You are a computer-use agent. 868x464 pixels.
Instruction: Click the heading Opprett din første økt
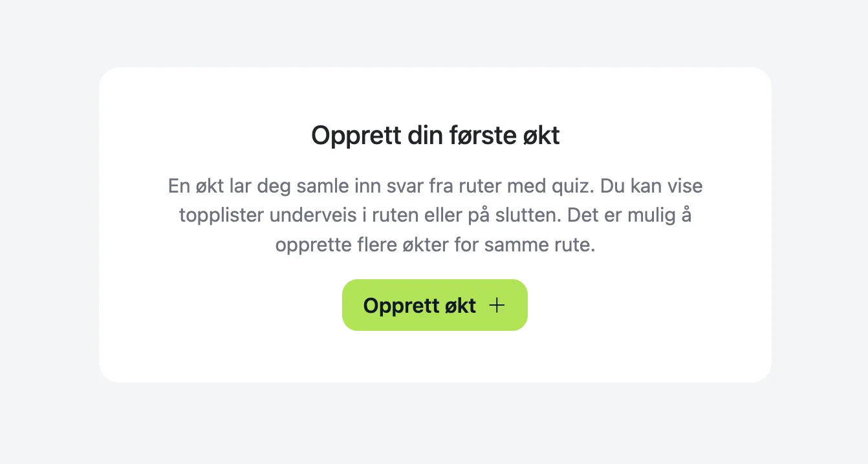click(x=435, y=135)
